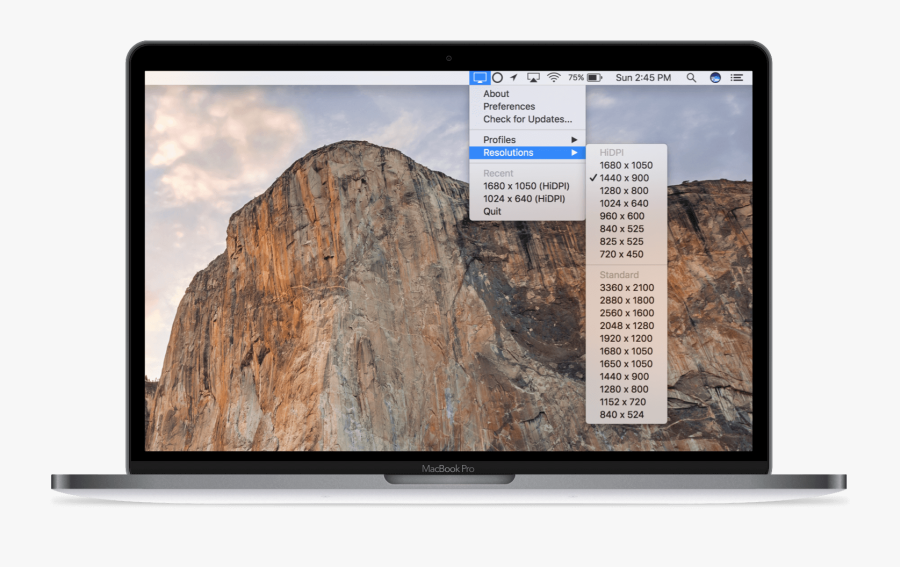Click the 75% battery percentage text

(x=576, y=77)
